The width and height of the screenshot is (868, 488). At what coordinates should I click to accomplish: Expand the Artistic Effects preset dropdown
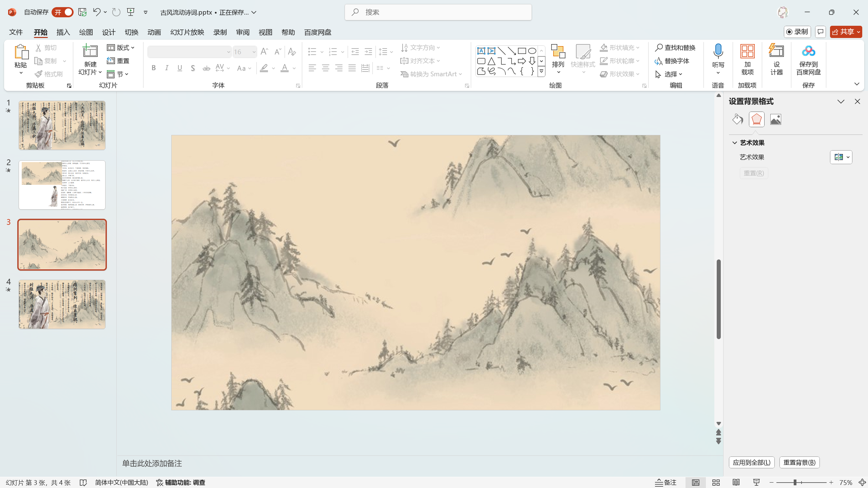[841, 157]
